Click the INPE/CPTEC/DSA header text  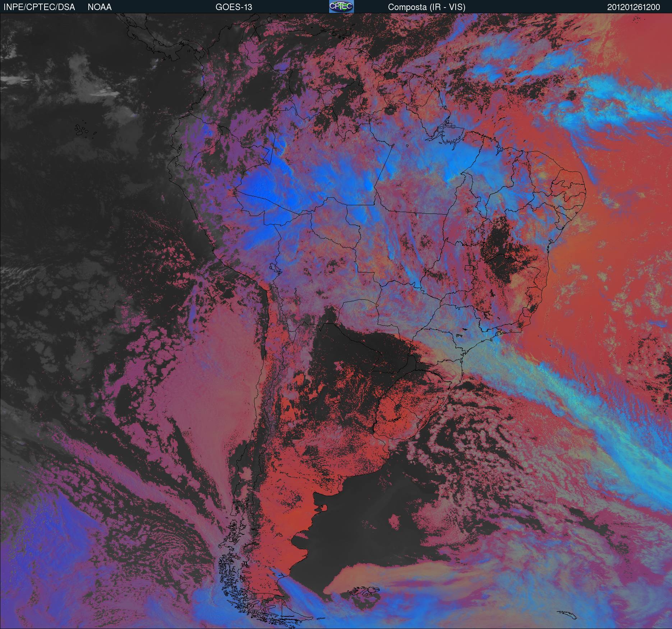39,7
